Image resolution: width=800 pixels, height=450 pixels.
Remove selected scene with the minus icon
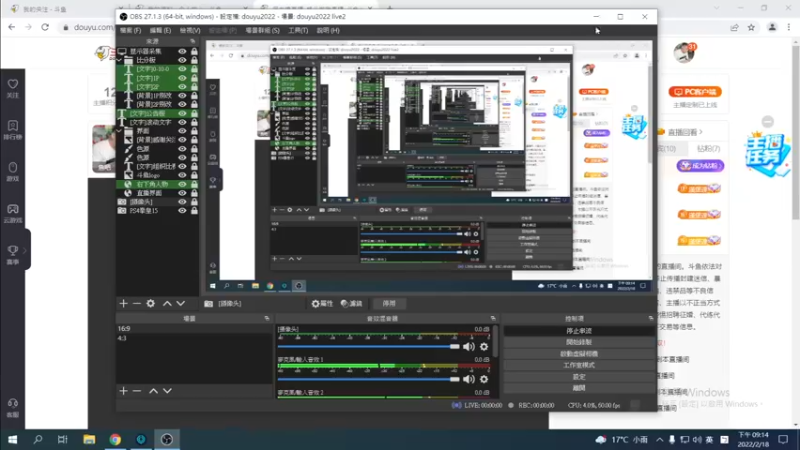coord(137,391)
